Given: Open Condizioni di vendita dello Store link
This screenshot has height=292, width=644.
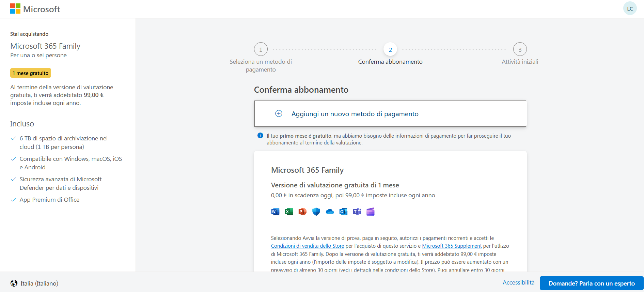Looking at the screenshot, I should pos(308,246).
